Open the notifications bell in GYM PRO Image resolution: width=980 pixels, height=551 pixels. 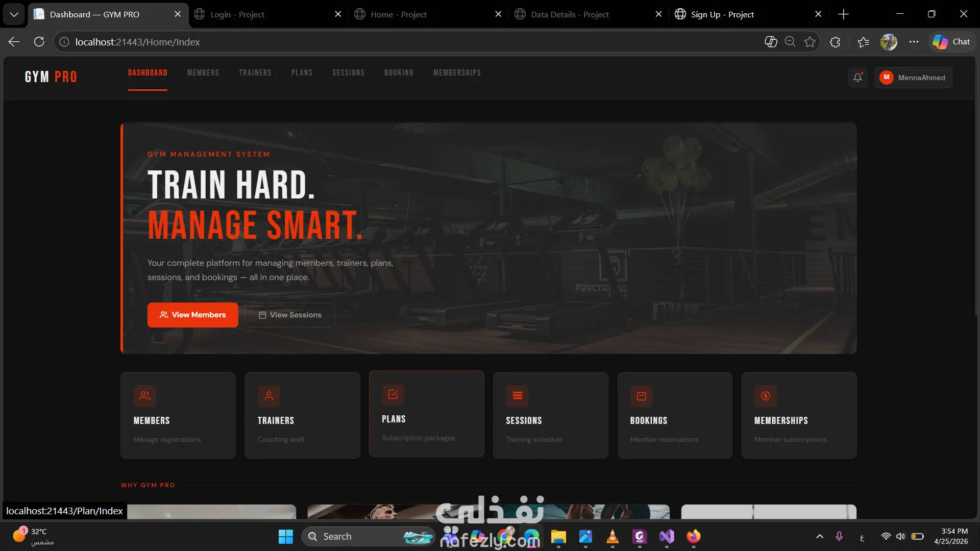coord(857,78)
